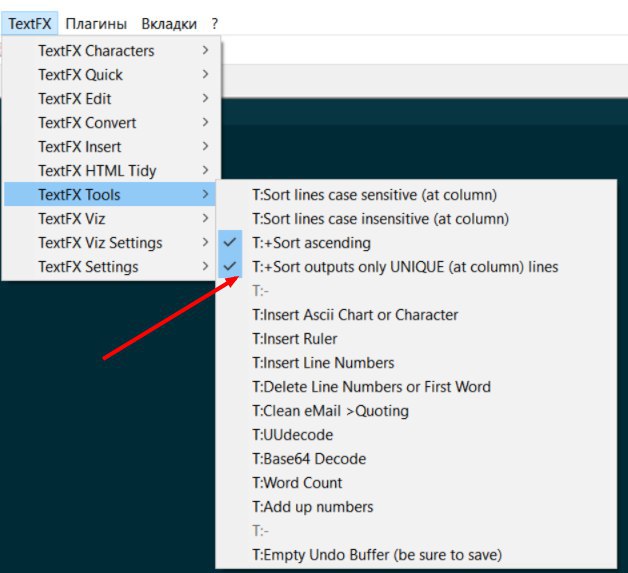Expand the arrow next to TextFX Convert

point(205,122)
